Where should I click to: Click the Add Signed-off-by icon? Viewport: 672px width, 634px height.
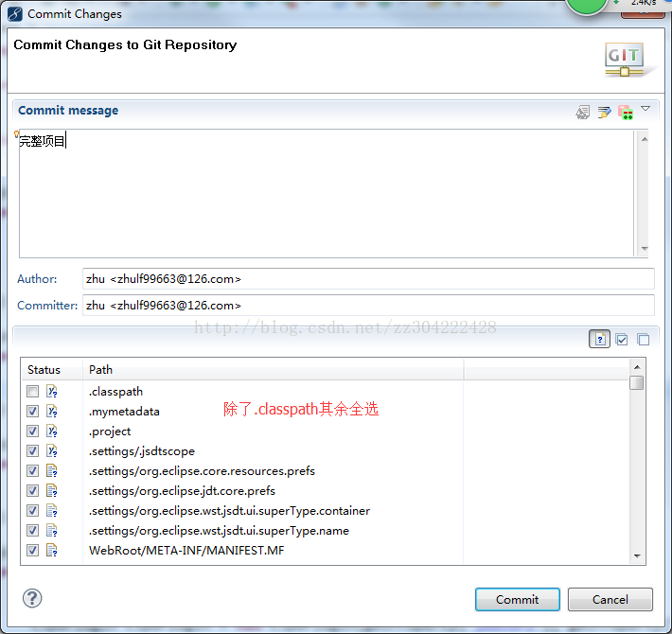point(604,113)
